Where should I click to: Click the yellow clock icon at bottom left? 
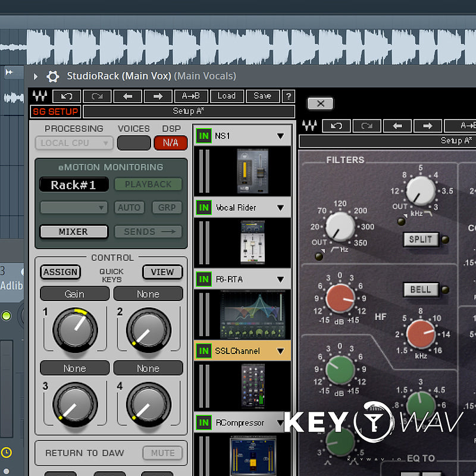(x=6, y=452)
